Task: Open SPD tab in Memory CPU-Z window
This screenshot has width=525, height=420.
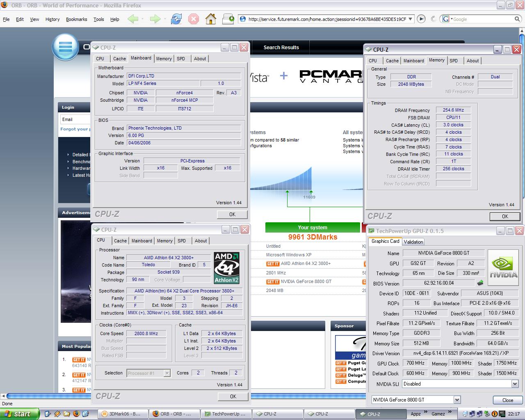Action: pyautogui.click(x=454, y=61)
